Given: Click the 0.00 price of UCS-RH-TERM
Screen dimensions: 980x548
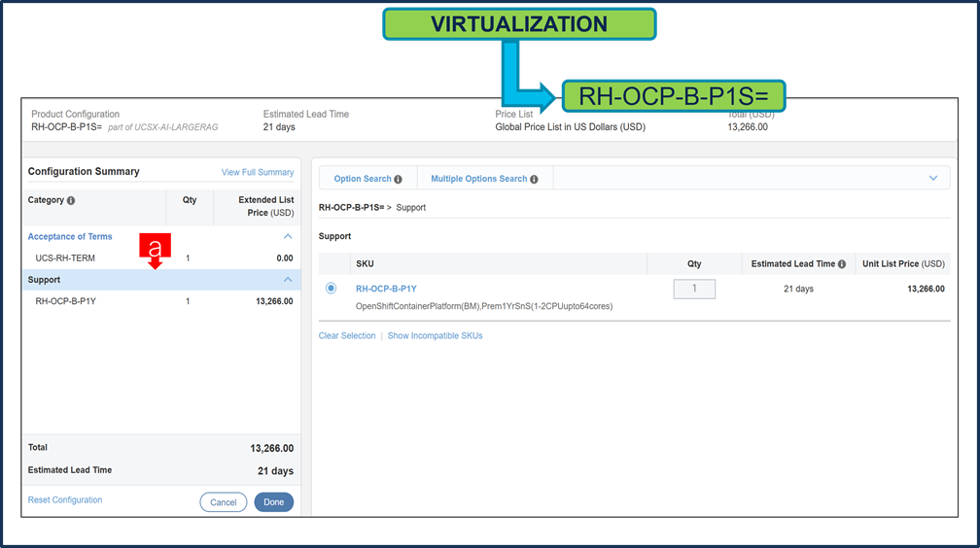Looking at the screenshot, I should point(285,258).
